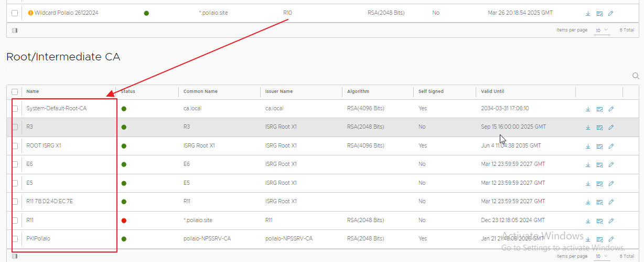Viewport: 644px width, 262px height.
Task: View details icon for expired R11 row
Action: pos(599,221)
